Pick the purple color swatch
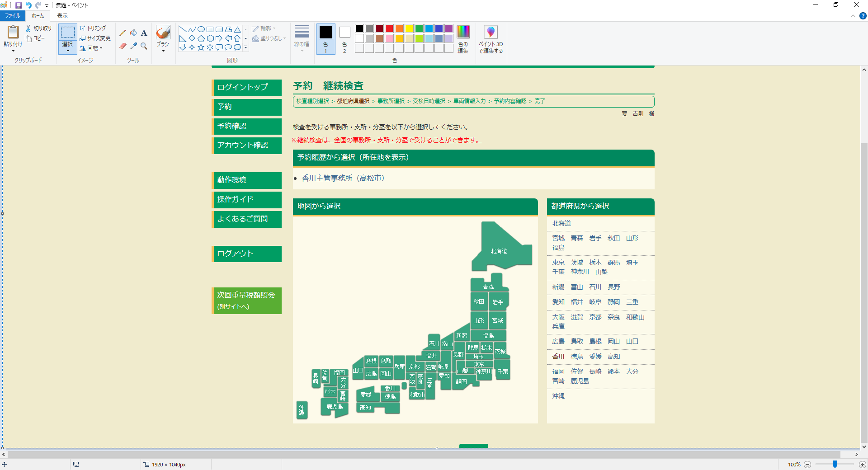 pyautogui.click(x=449, y=28)
